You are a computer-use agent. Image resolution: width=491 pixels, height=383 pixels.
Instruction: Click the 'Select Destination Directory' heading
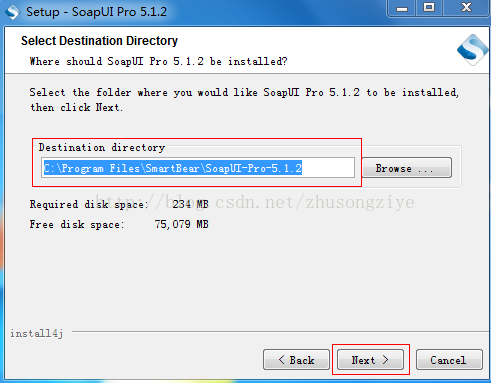pos(99,41)
